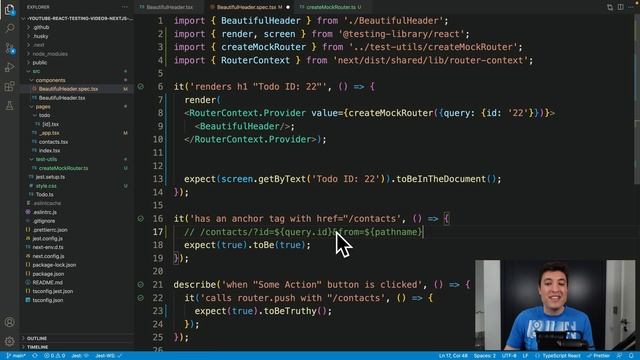Run the test on line 22 gutter icon
Screen dimensions: 640x360
coord(140,298)
